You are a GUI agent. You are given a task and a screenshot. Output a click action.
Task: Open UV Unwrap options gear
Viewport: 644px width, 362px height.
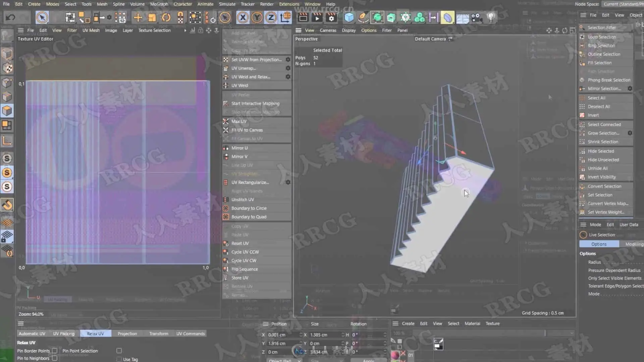(288, 68)
